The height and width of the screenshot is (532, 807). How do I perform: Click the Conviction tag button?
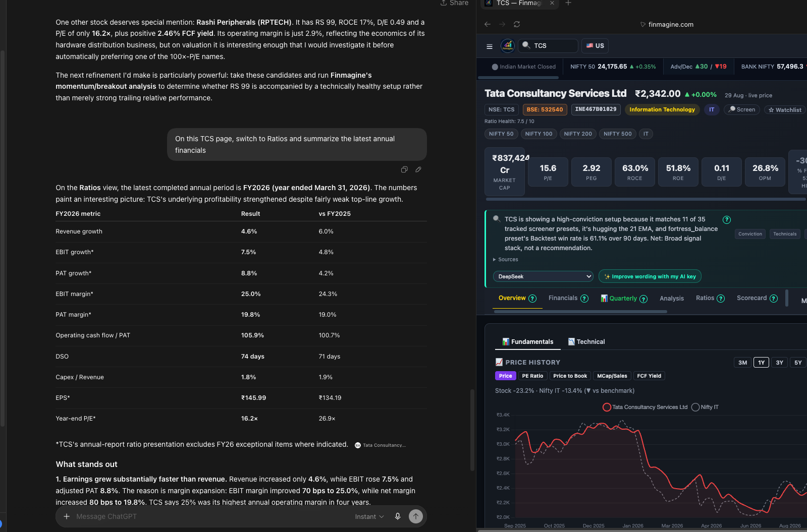(x=750, y=234)
